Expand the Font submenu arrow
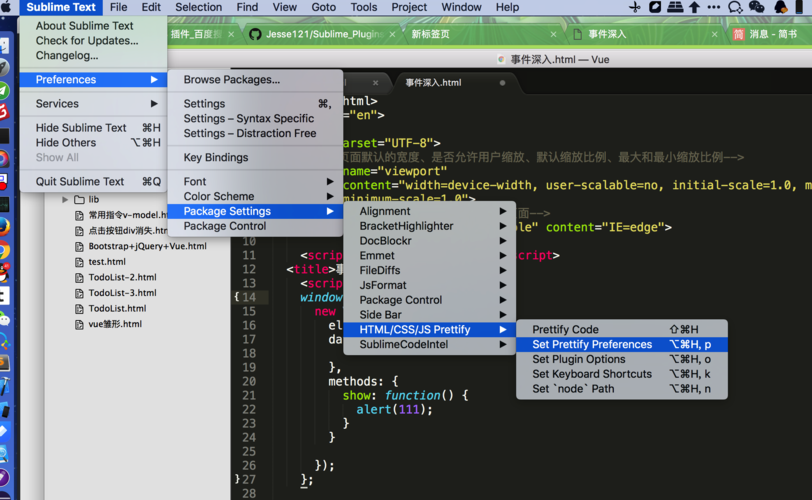This screenshot has width=812, height=500. pyautogui.click(x=330, y=181)
